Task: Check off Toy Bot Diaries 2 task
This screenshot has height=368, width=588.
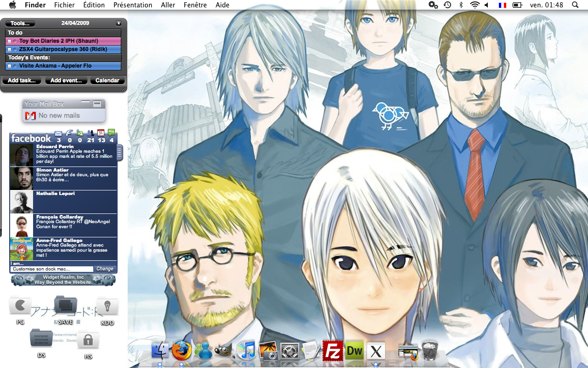Action: [10, 41]
